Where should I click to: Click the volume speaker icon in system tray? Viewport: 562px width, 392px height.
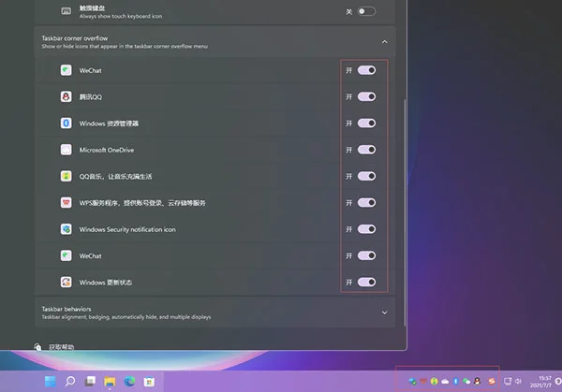518,381
